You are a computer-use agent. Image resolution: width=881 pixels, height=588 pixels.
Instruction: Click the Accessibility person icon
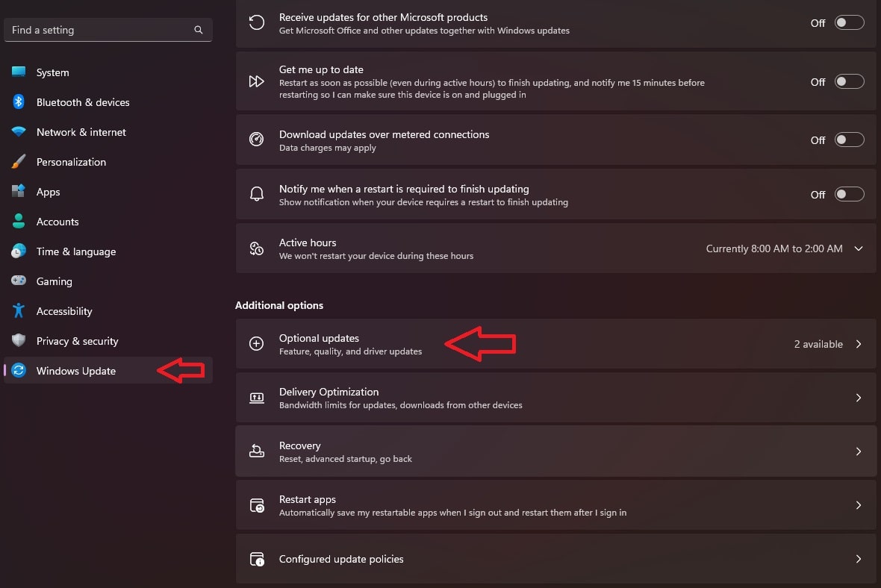pos(19,310)
